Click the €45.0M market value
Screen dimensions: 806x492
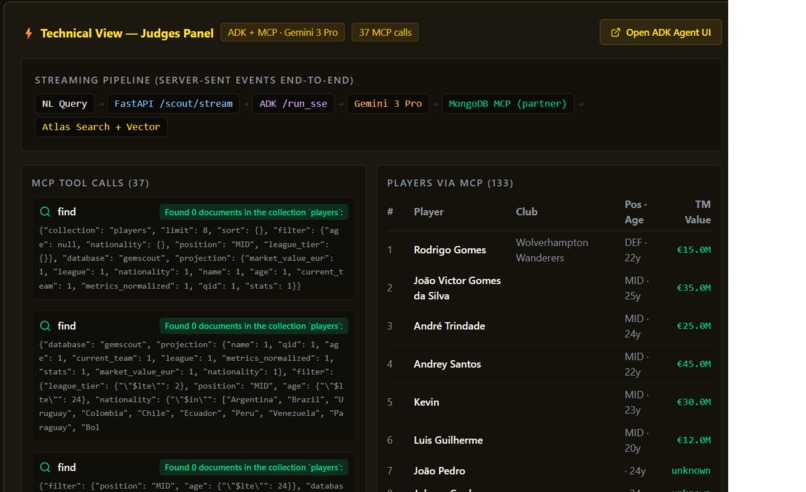pos(694,364)
